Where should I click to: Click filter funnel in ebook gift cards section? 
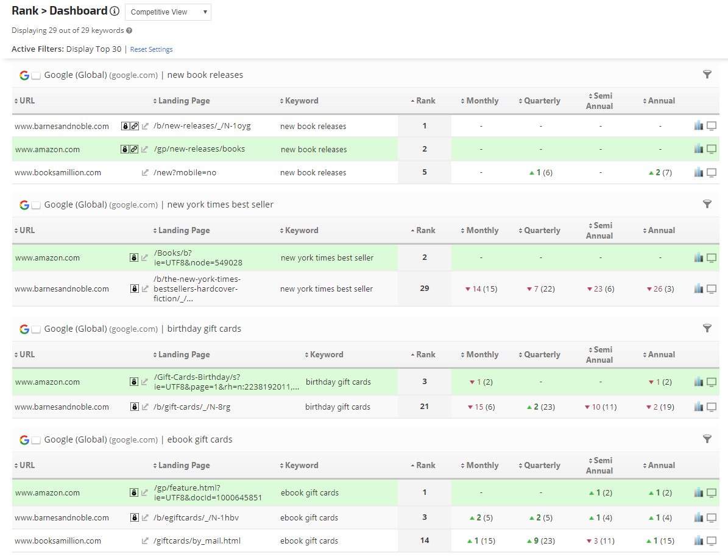tap(707, 439)
